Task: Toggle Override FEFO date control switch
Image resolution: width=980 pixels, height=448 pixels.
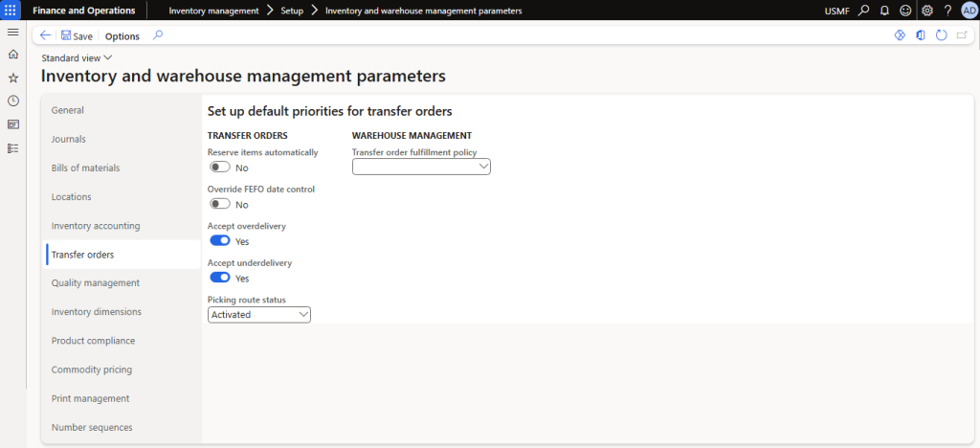Action: [x=220, y=204]
